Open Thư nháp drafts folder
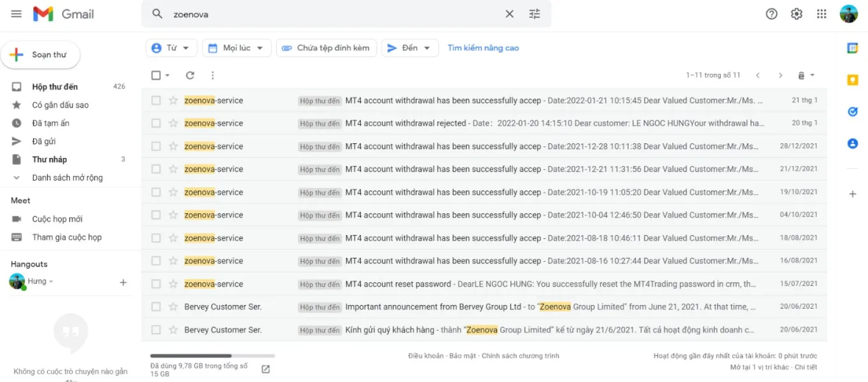 (x=49, y=159)
